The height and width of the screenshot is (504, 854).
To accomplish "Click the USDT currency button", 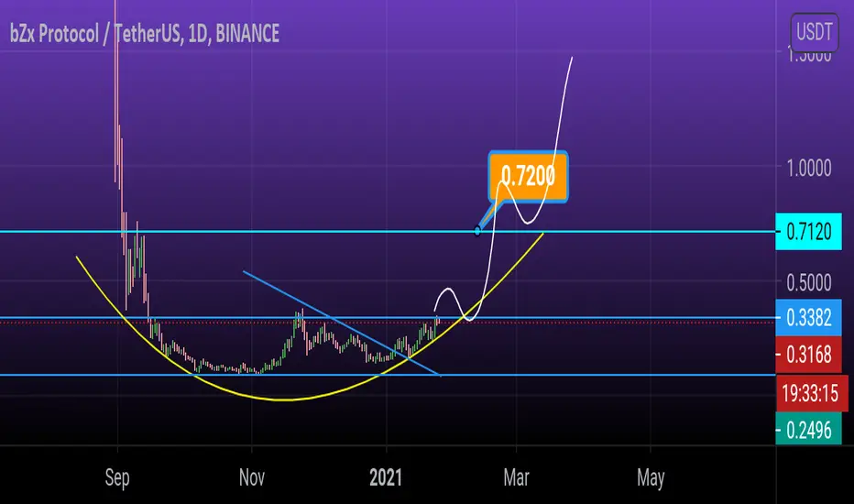I will pos(815,31).
